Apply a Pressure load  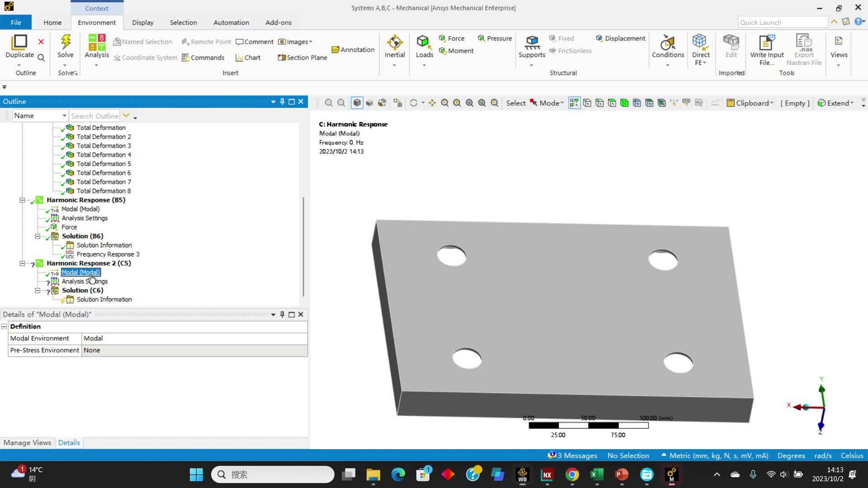(x=495, y=38)
